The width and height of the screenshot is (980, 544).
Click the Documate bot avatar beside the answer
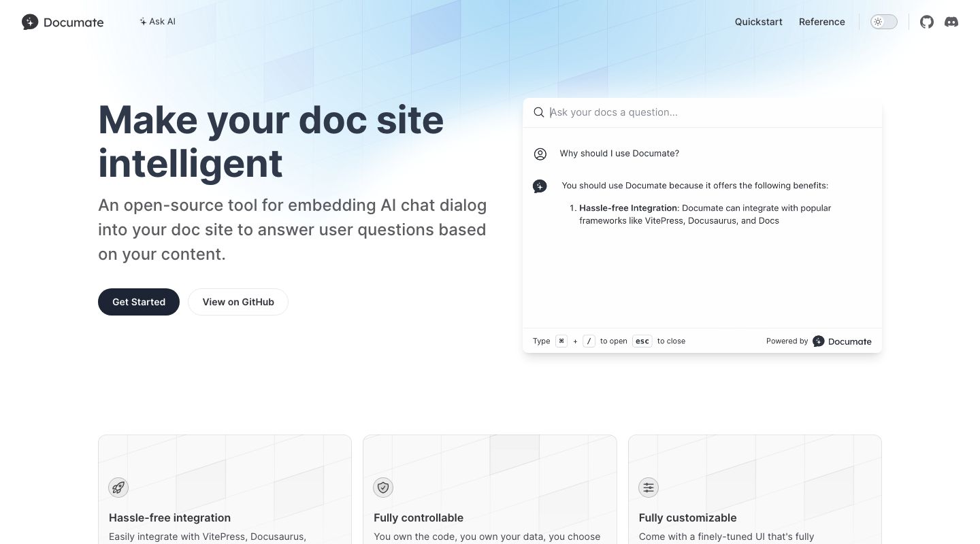540,186
